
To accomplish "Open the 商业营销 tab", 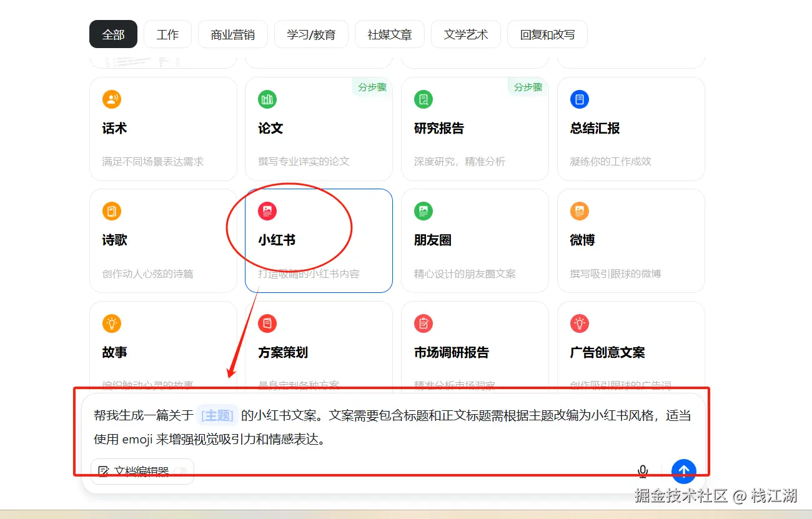I will [233, 34].
